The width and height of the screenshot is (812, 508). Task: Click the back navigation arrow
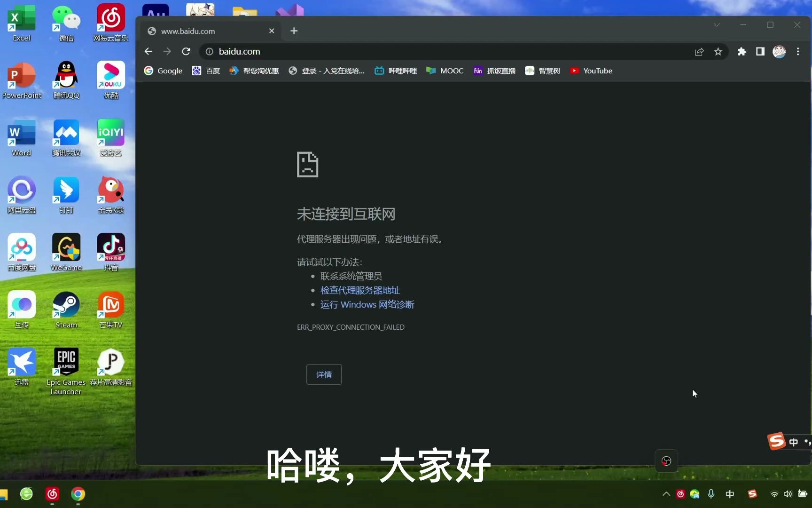point(148,52)
